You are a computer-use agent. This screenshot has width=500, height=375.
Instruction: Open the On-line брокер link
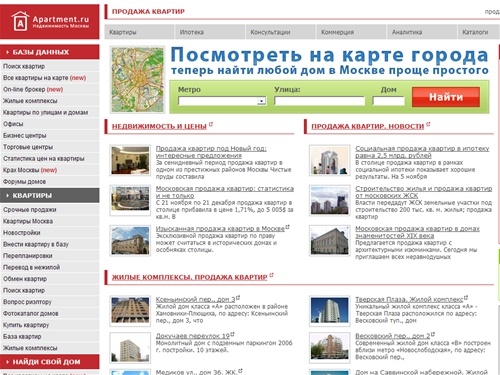tap(33, 89)
